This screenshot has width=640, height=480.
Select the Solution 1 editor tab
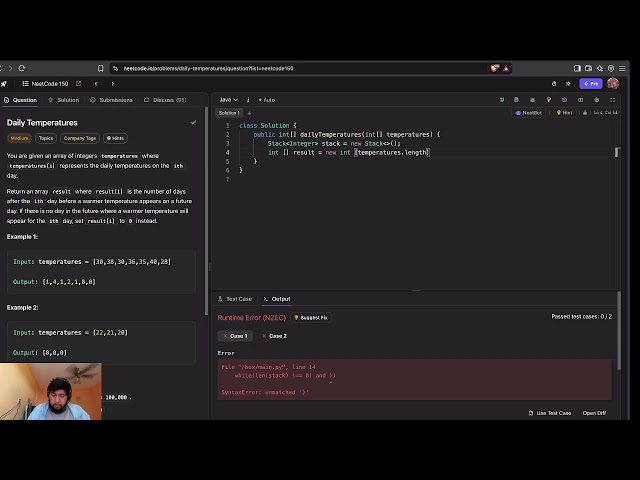coord(229,113)
